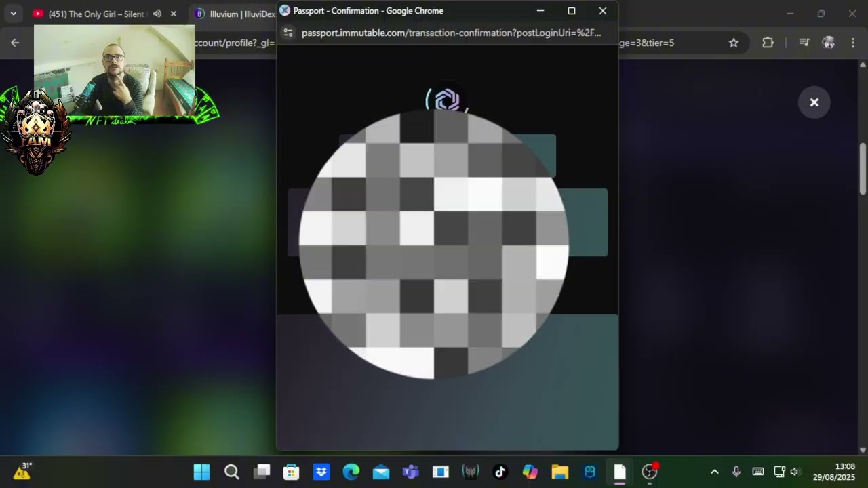The height and width of the screenshot is (488, 868).
Task: Show hidden system tray icons
Action: [x=714, y=472]
